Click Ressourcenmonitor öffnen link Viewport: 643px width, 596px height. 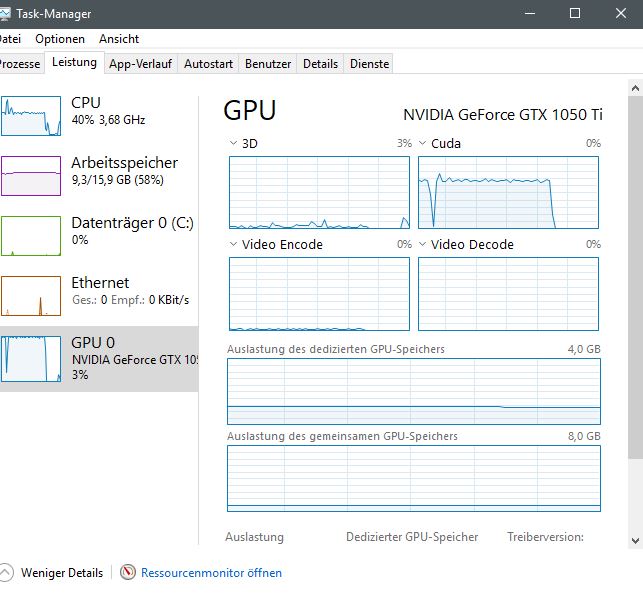pyautogui.click(x=211, y=573)
